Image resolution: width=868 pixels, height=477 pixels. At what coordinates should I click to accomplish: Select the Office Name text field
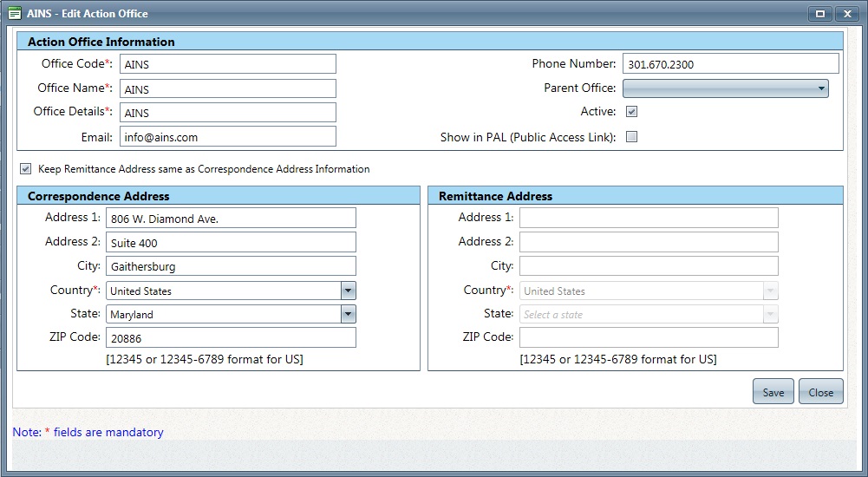point(227,88)
